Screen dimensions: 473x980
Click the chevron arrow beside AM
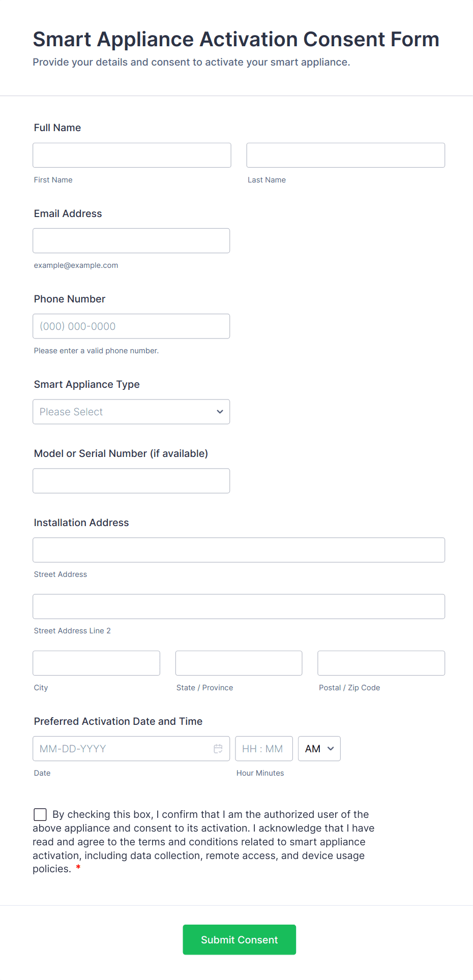[x=331, y=749]
